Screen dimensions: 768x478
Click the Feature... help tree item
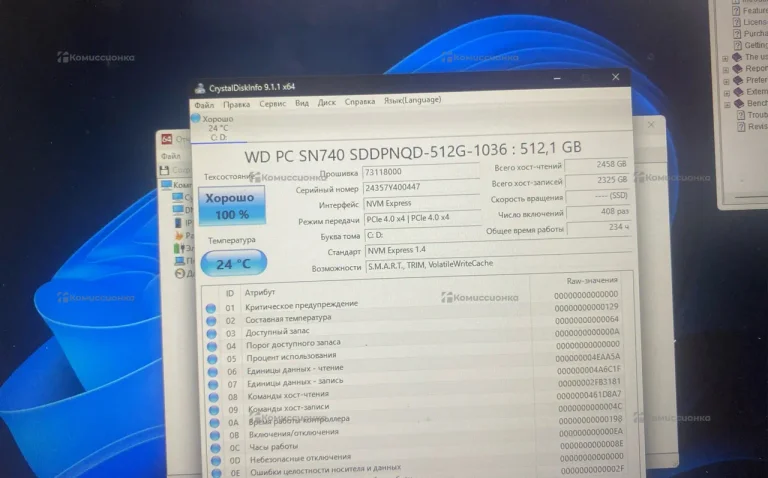[755, 10]
